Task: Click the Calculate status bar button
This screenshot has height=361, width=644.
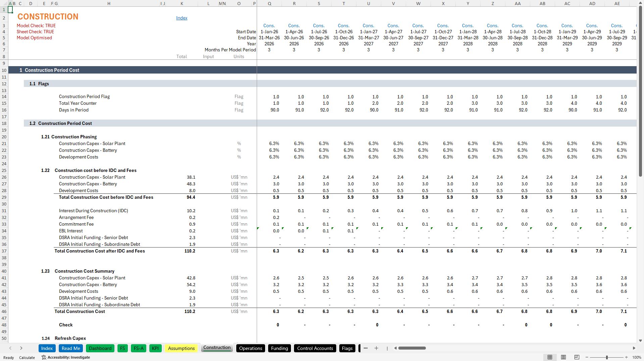Action: click(x=27, y=358)
